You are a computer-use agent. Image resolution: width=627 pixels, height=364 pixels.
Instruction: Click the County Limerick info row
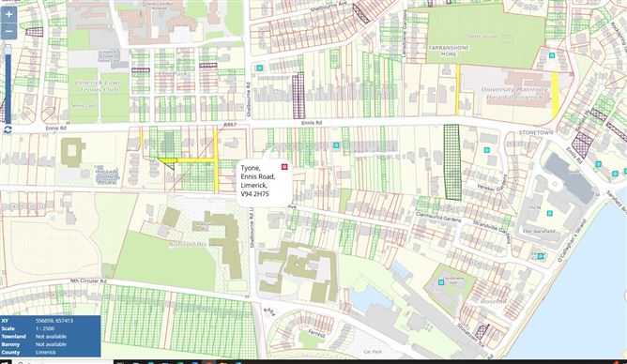50,353
